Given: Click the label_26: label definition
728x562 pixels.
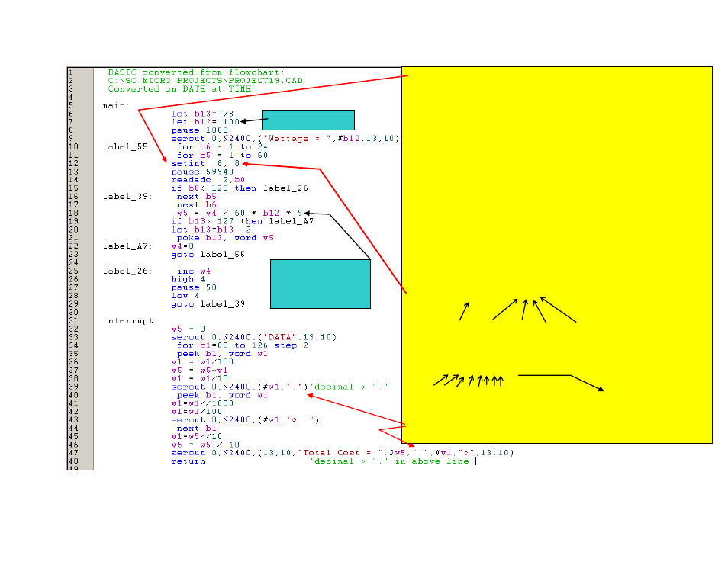Looking at the screenshot, I should [x=127, y=271].
